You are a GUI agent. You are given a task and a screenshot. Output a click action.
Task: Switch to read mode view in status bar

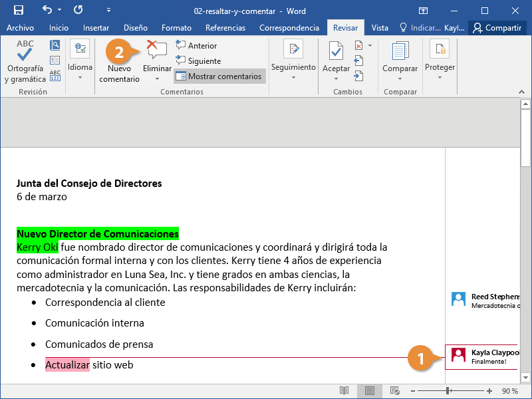[x=344, y=390]
